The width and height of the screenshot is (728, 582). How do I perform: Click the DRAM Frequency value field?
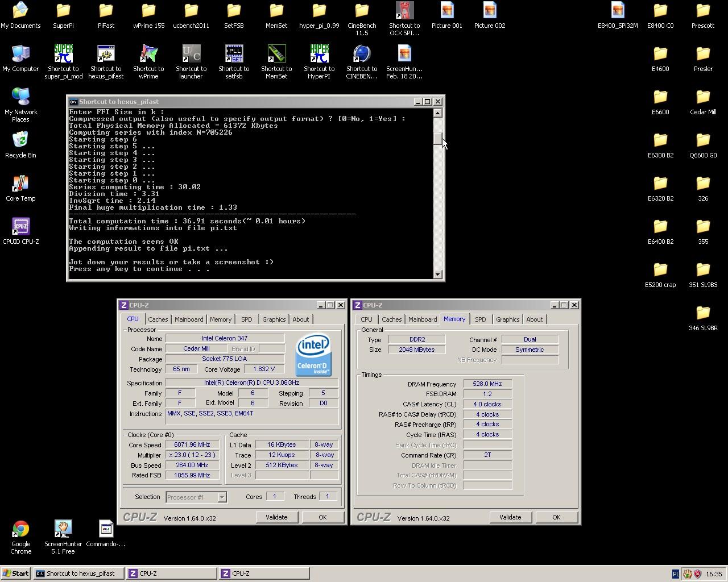tap(487, 384)
